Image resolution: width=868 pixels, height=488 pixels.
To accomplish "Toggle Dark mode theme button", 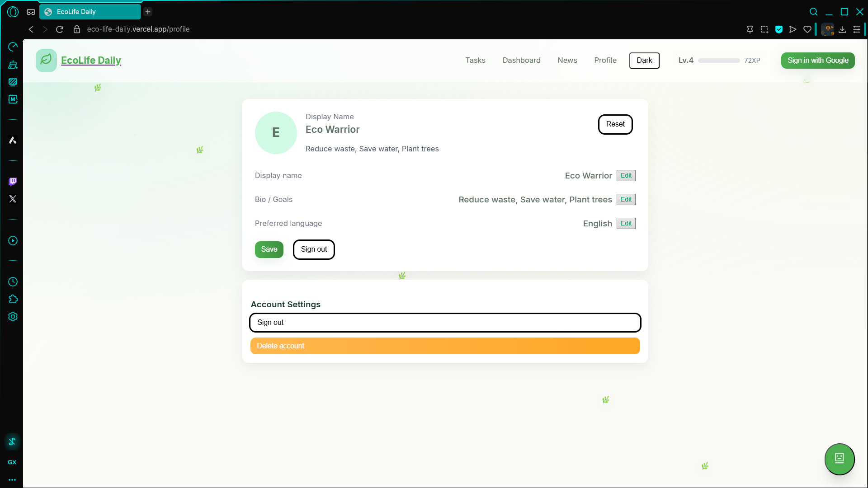I will pos(644,60).
